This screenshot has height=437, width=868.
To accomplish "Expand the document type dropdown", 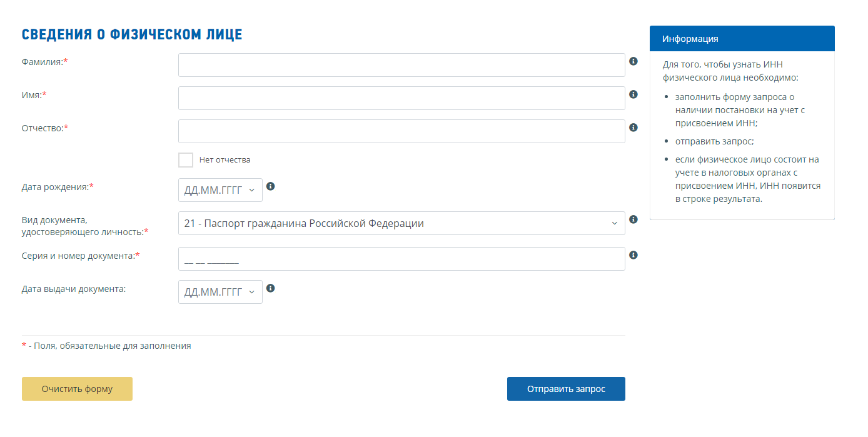I will point(401,223).
